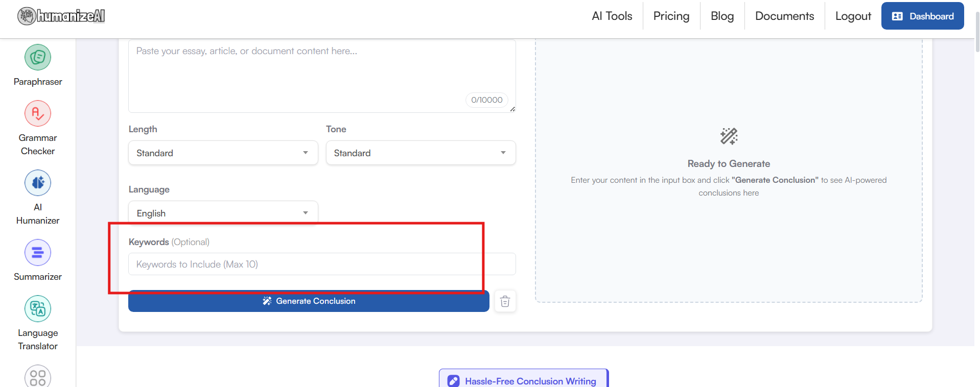Open the Paraphraser tool icon
Screen dimensions: 980x387
38,58
